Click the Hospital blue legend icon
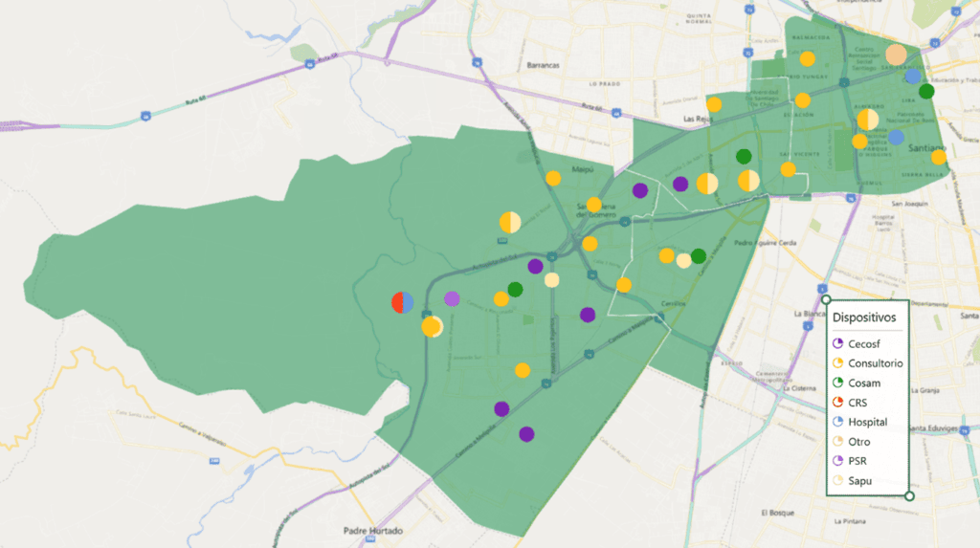Viewport: 980px width, 548px height. click(837, 422)
